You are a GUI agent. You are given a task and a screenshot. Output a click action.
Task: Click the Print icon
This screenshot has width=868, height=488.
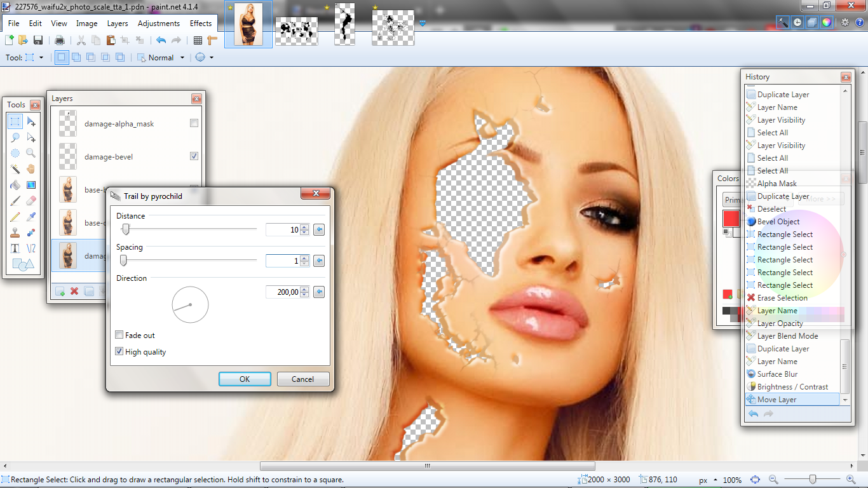[60, 40]
